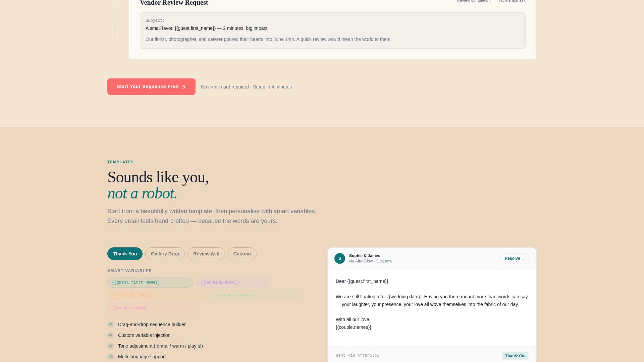
Task: Click the Start Your Sequence Free button
Action: click(x=151, y=86)
